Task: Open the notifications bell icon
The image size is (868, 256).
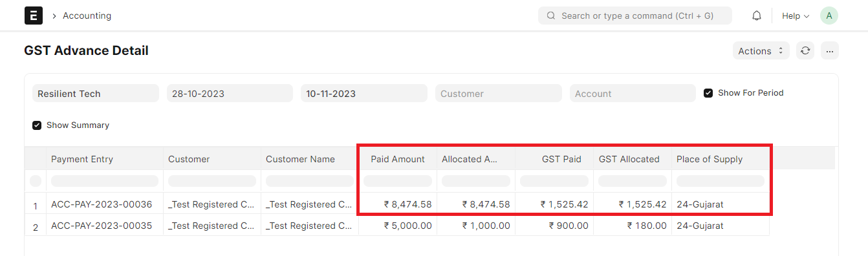Action: coord(757,16)
